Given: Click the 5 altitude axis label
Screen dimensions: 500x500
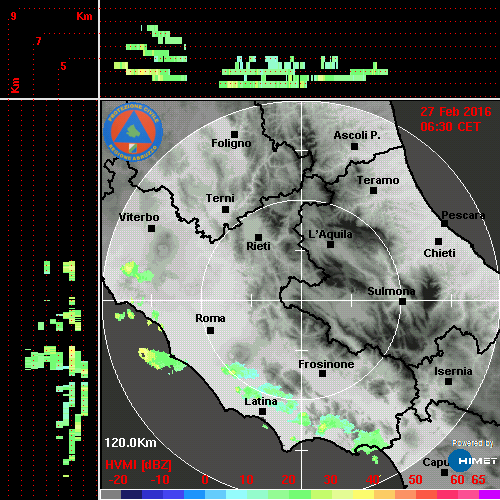Looking at the screenshot, I should tap(63, 66).
